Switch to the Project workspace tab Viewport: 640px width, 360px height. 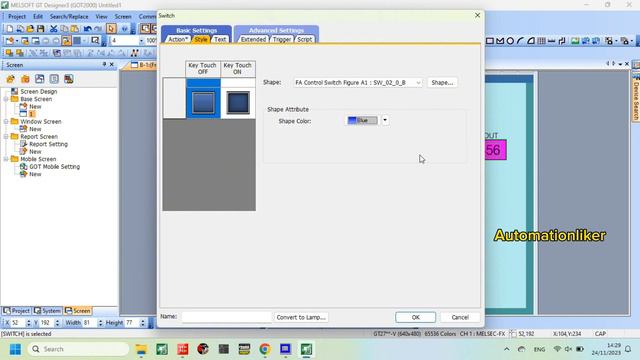click(x=16, y=311)
